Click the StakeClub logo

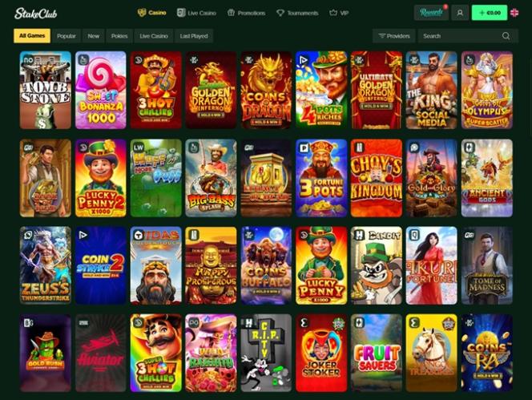tap(35, 14)
